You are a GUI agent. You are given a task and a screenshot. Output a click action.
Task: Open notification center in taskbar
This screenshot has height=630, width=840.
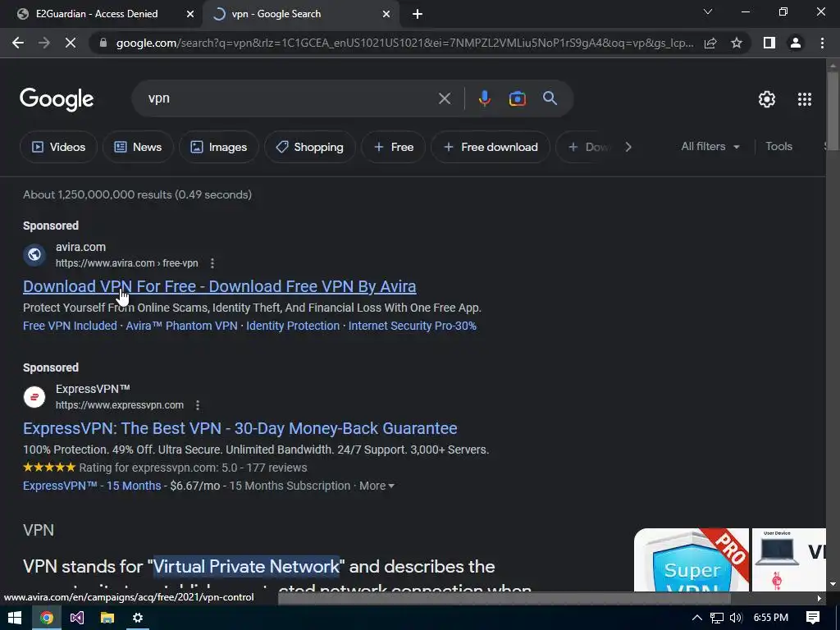tap(813, 618)
